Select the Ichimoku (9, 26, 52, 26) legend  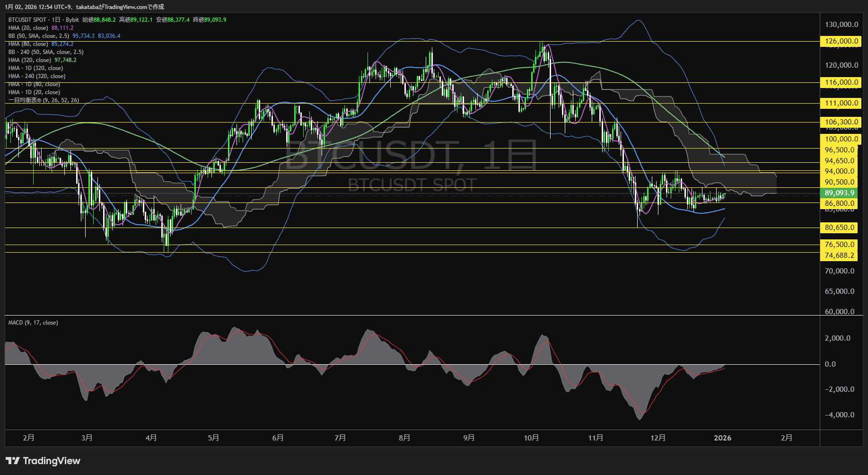[44, 100]
